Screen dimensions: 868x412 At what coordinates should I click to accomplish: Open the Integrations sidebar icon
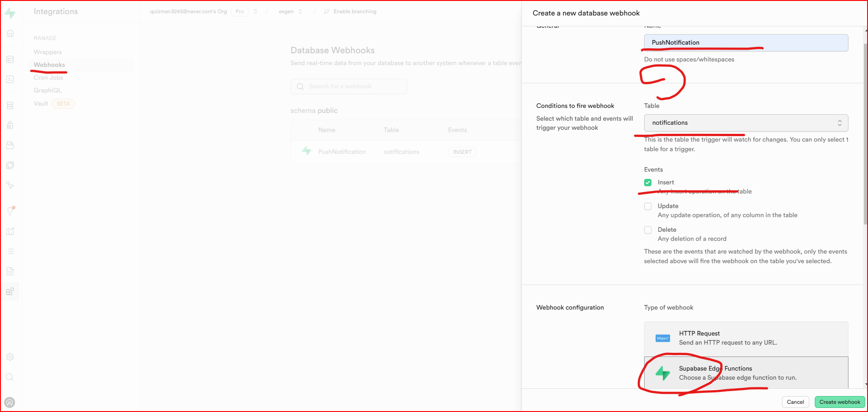coord(10,291)
